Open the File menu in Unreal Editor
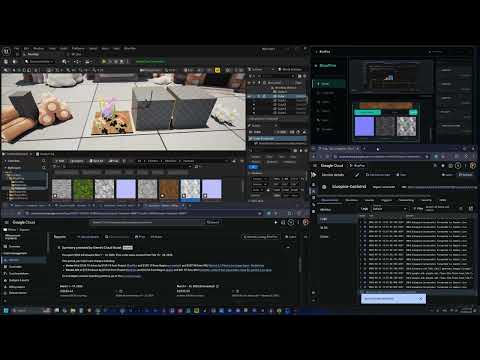The width and height of the screenshot is (480, 360). [x=16, y=49]
